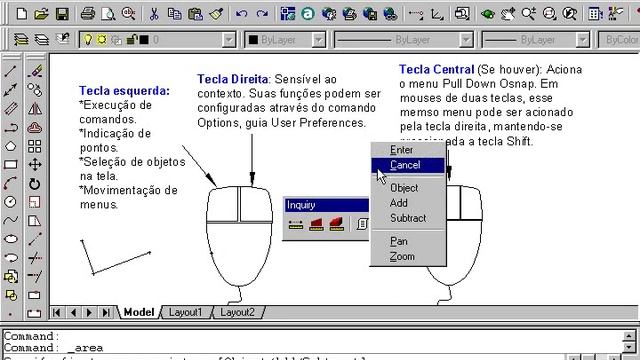The image size is (640, 360).
Task: Click the Match Properties brush icon
Action: 216,14
